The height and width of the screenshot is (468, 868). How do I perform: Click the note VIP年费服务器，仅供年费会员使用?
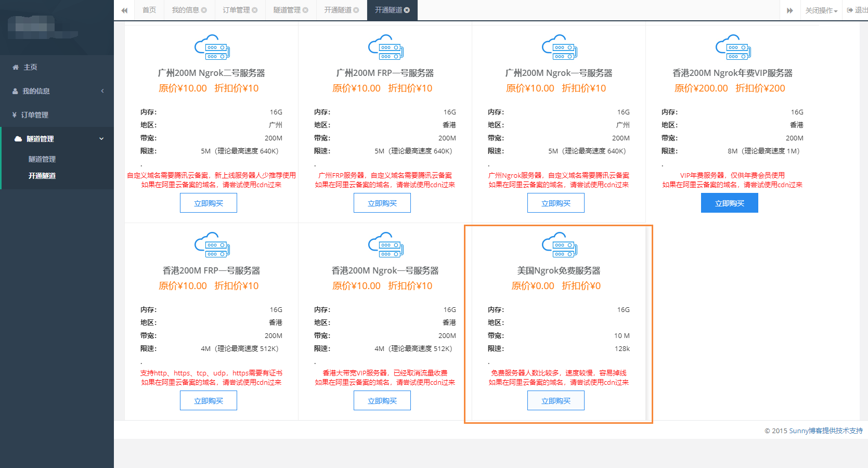732,175
